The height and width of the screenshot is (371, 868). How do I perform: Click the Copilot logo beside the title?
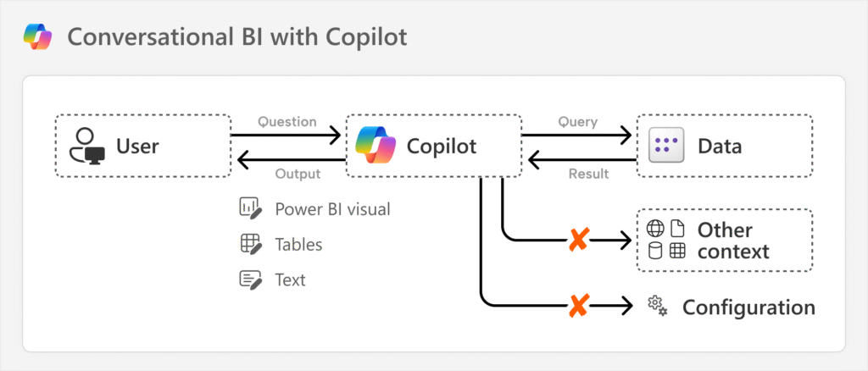click(37, 37)
